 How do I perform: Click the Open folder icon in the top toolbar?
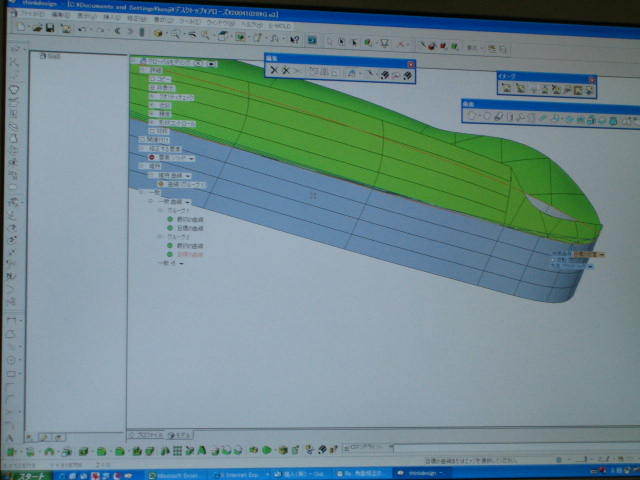click(37, 28)
